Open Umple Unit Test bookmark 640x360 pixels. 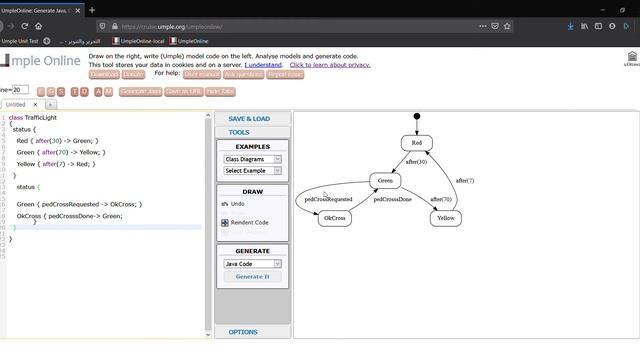coord(19,41)
